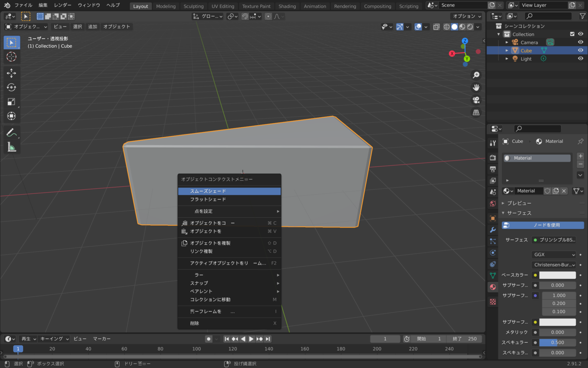Select the Annotate pencil tool
The width and height of the screenshot is (588, 368).
(x=11, y=132)
